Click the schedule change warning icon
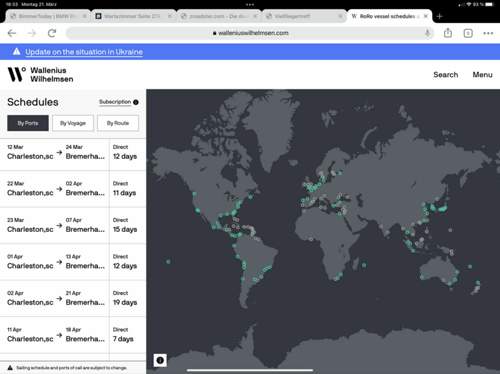 point(10,368)
